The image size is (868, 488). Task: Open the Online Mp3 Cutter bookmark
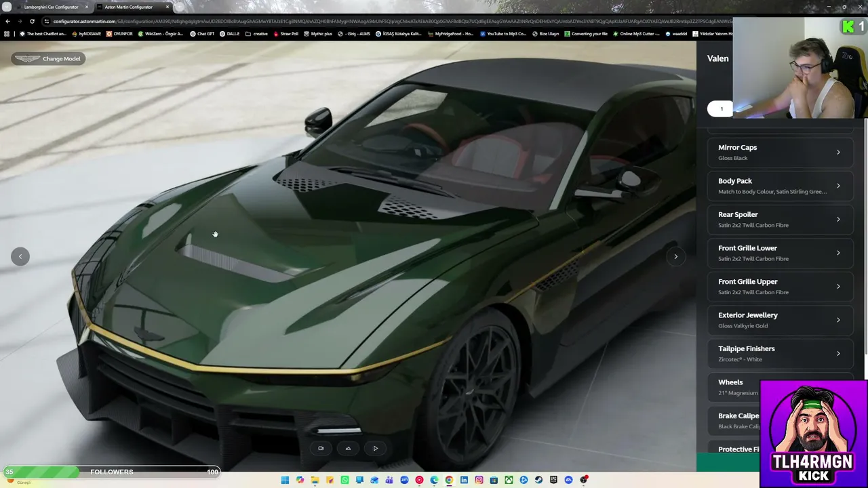[x=636, y=34]
